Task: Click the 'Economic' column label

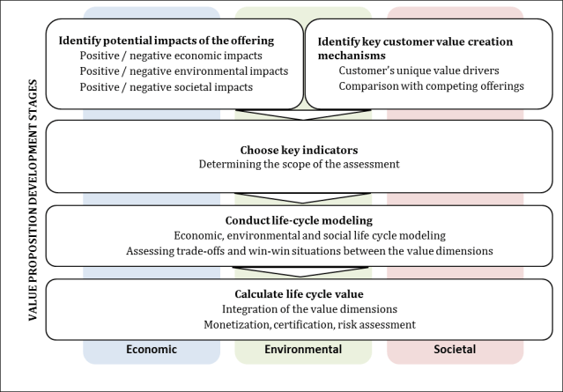Action: point(151,350)
